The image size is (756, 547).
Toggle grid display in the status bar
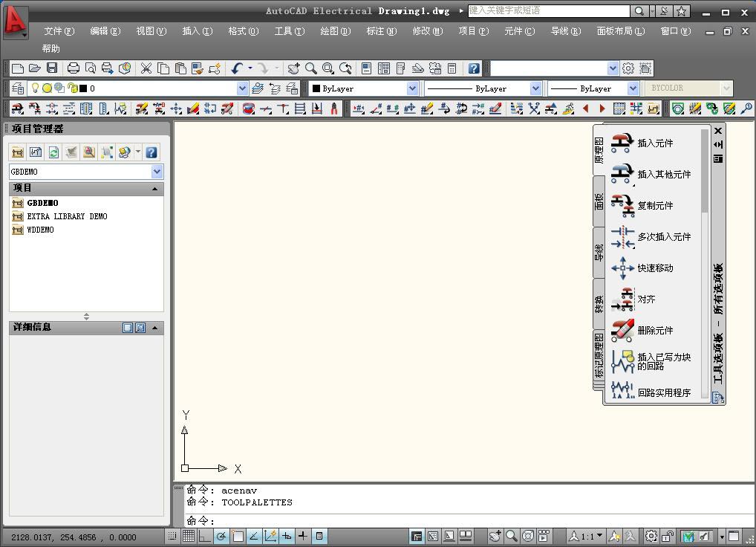point(189,536)
